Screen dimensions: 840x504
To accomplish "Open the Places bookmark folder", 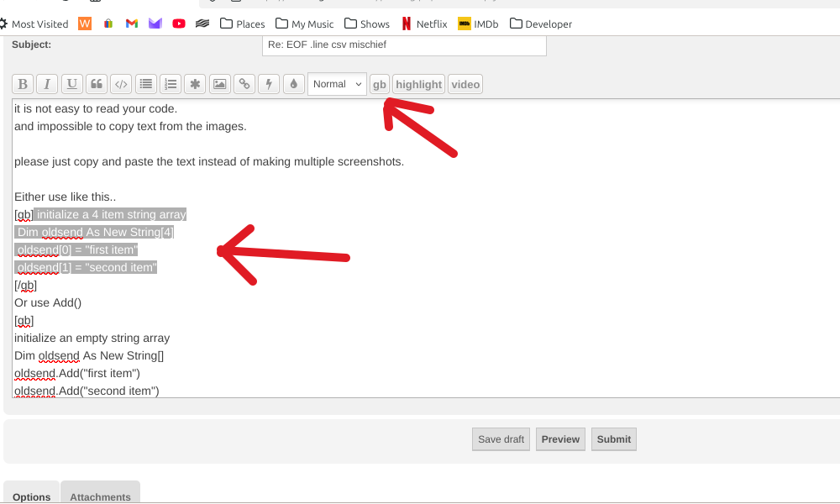I will [x=242, y=24].
